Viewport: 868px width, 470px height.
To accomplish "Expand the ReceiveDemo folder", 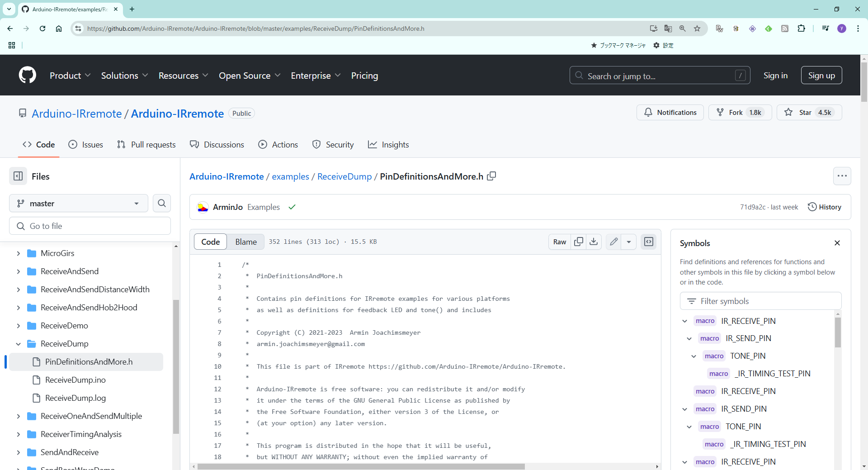I will click(19, 326).
